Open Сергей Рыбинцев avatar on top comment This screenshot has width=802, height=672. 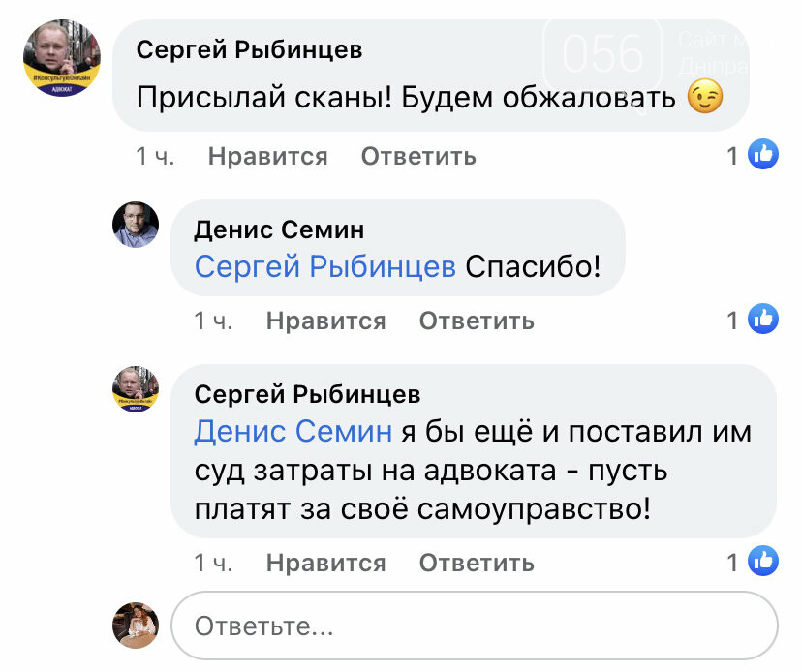pyautogui.click(x=62, y=56)
